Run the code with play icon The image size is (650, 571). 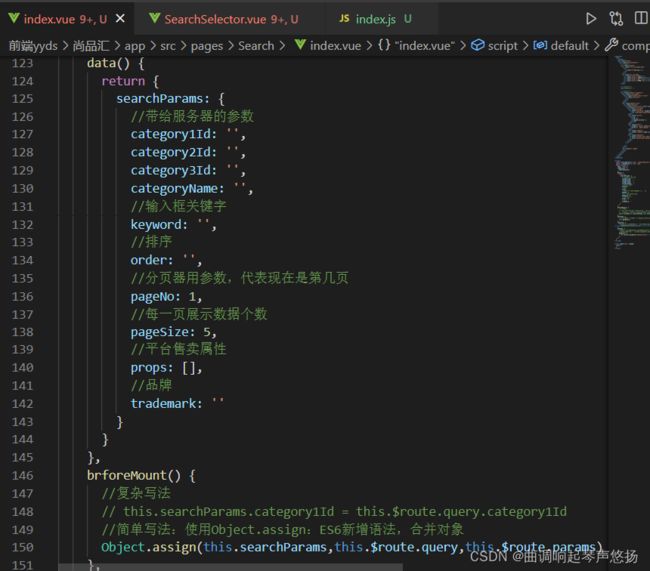click(591, 19)
